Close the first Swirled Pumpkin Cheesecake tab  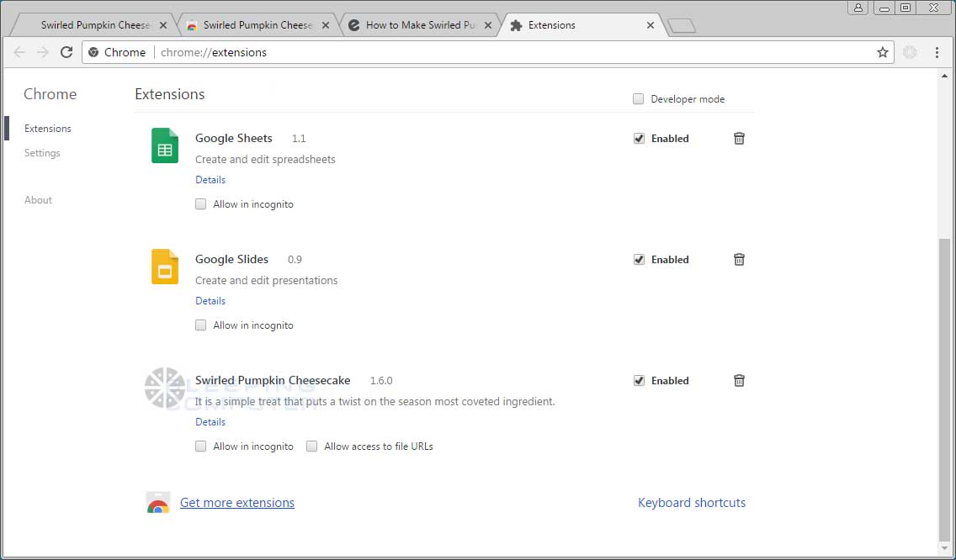coord(162,25)
